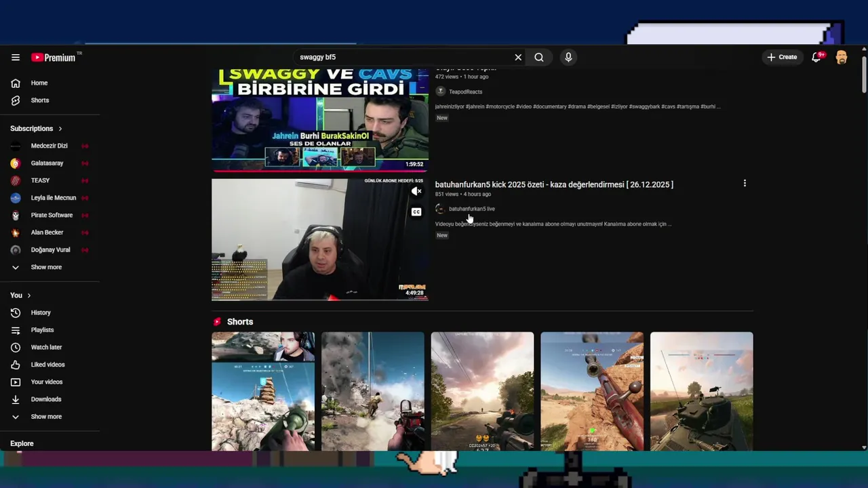Click Medcezir Dizi channel avatar icon

tap(16, 146)
